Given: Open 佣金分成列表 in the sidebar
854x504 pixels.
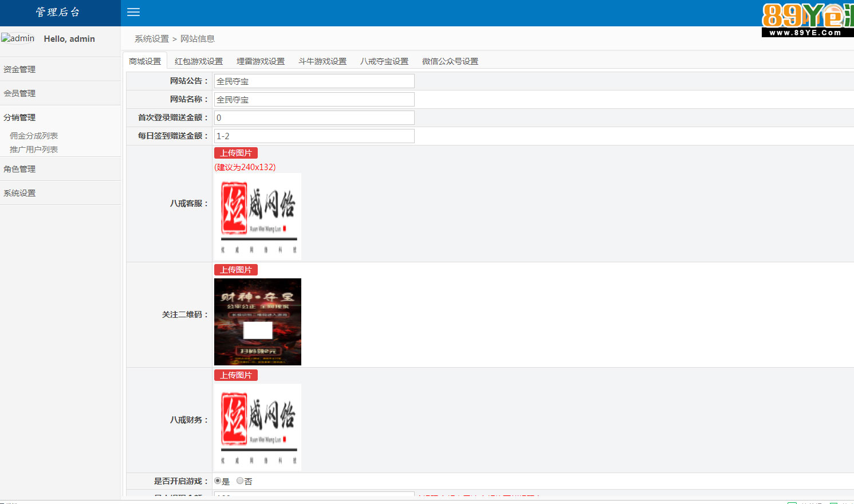Looking at the screenshot, I should tap(34, 136).
